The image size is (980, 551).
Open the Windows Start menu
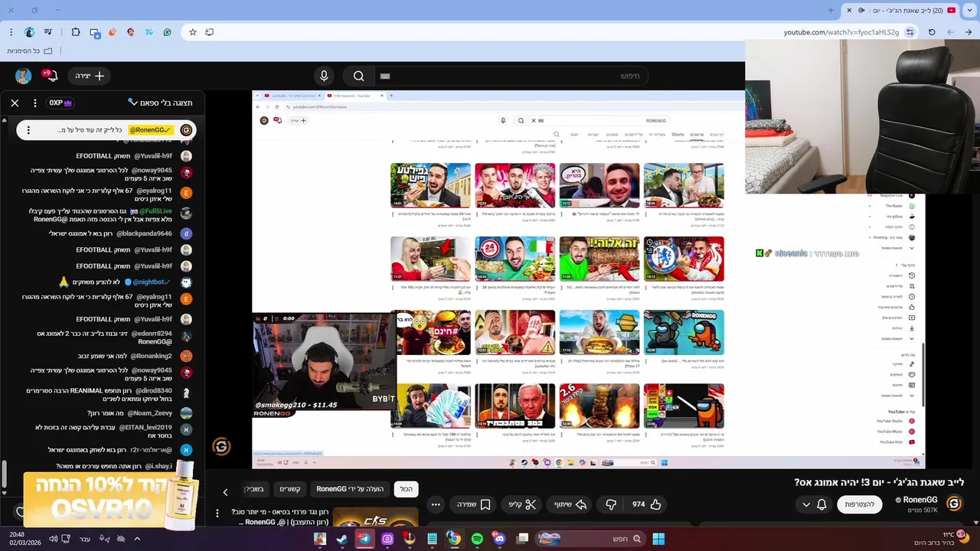pyautogui.click(x=658, y=539)
